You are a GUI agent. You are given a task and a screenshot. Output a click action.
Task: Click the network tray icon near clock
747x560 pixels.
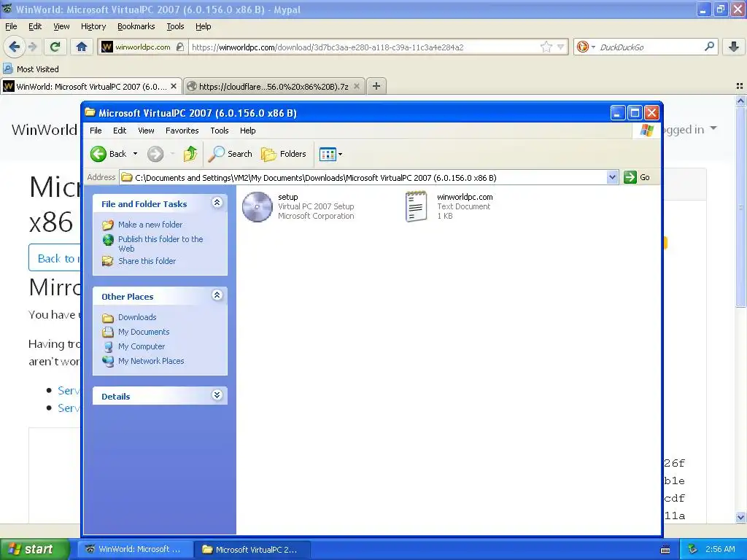click(x=692, y=550)
